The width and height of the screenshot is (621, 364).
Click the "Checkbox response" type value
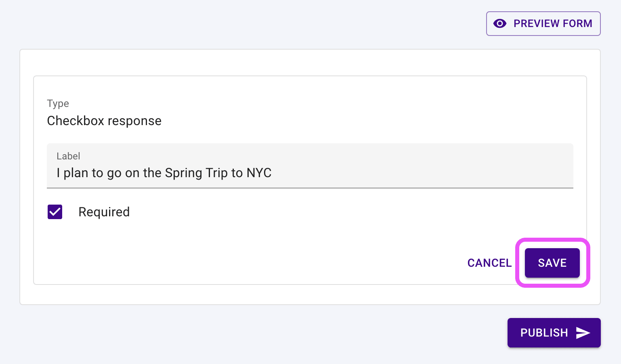[x=104, y=121]
